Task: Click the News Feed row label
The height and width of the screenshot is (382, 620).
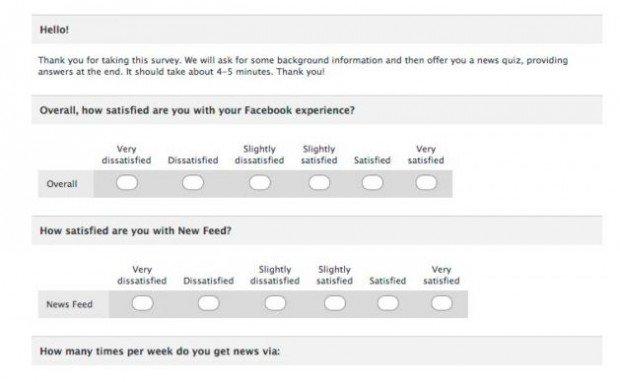Action: click(x=70, y=304)
